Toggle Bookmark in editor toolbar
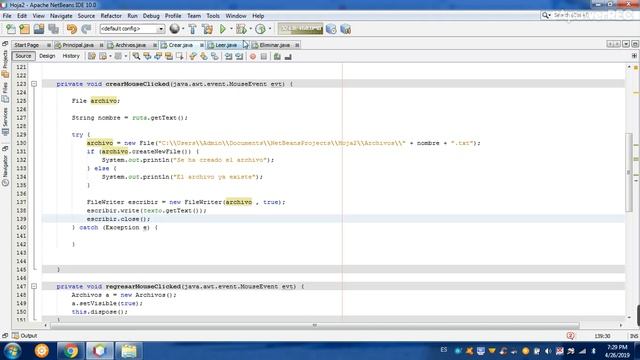The width and height of the screenshot is (640, 360). 215,56
